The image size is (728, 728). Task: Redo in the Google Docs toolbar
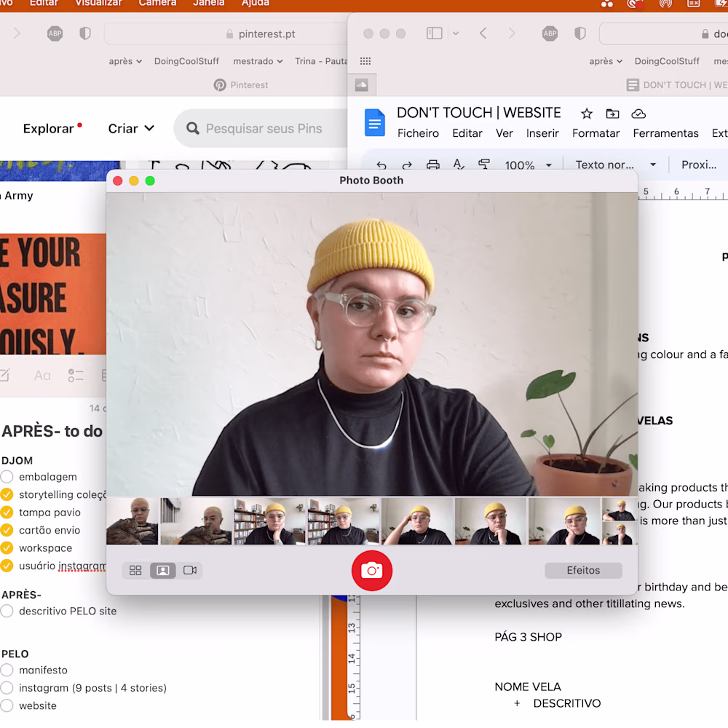click(x=407, y=165)
